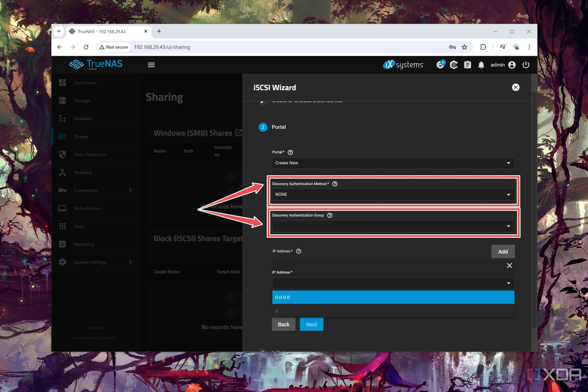This screenshot has height=392, width=588.
Task: Click the Add IP address button
Action: 503,251
